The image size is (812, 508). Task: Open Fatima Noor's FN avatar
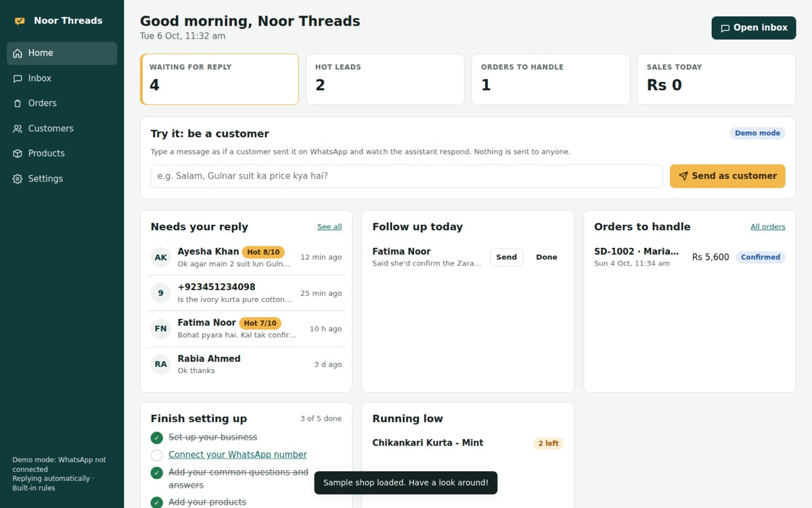[x=160, y=329]
